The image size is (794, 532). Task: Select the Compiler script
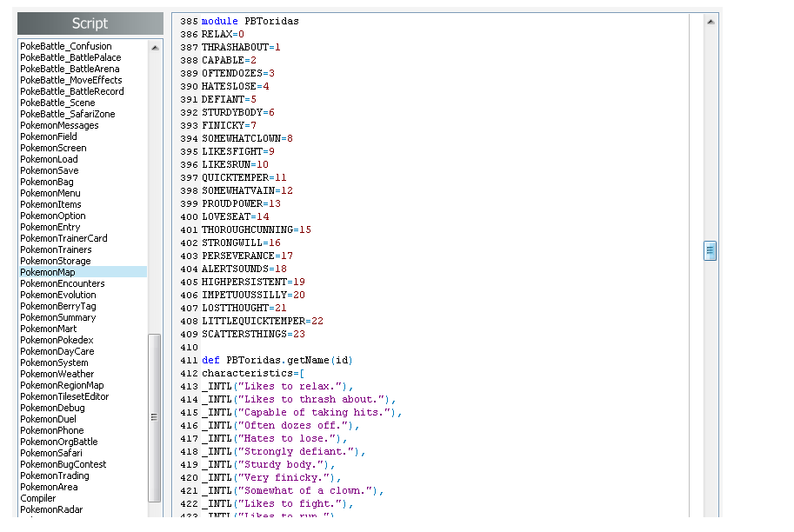click(x=38, y=498)
